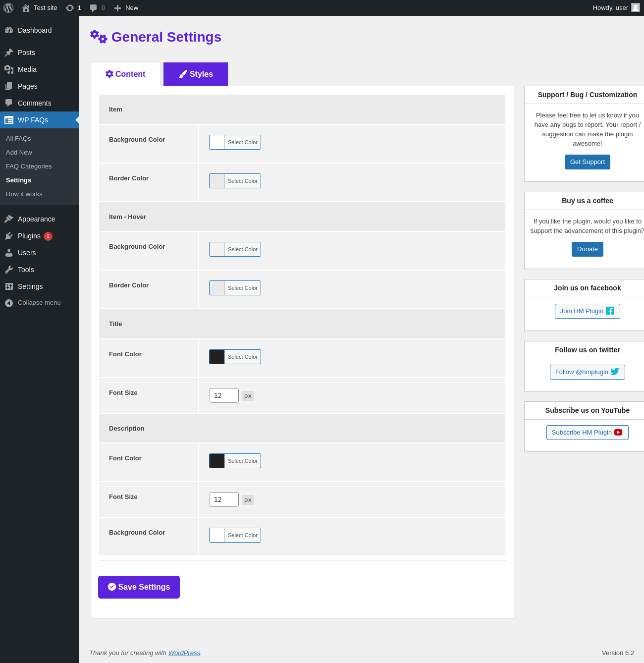Click the Tools wrench icon
The image size is (644, 663).
click(9, 270)
